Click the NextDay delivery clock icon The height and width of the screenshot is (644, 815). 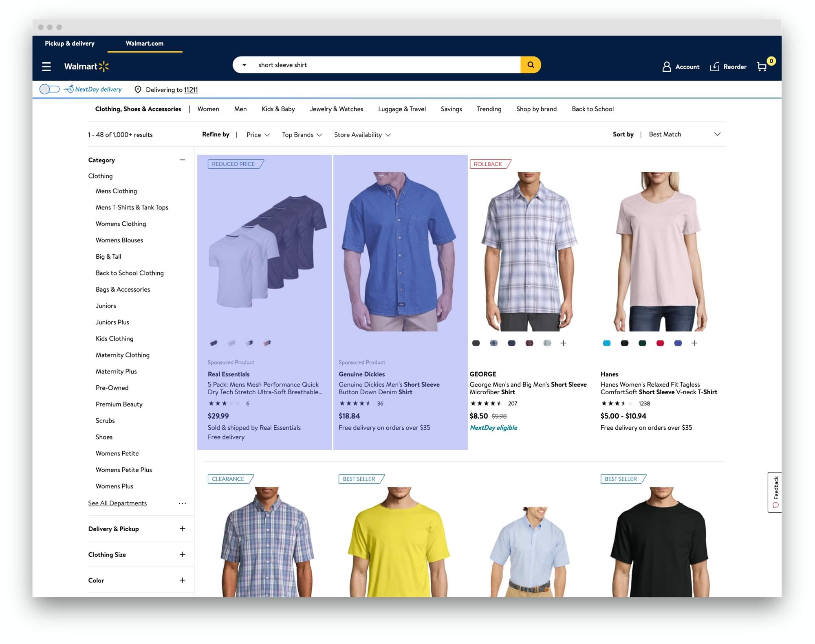click(69, 89)
